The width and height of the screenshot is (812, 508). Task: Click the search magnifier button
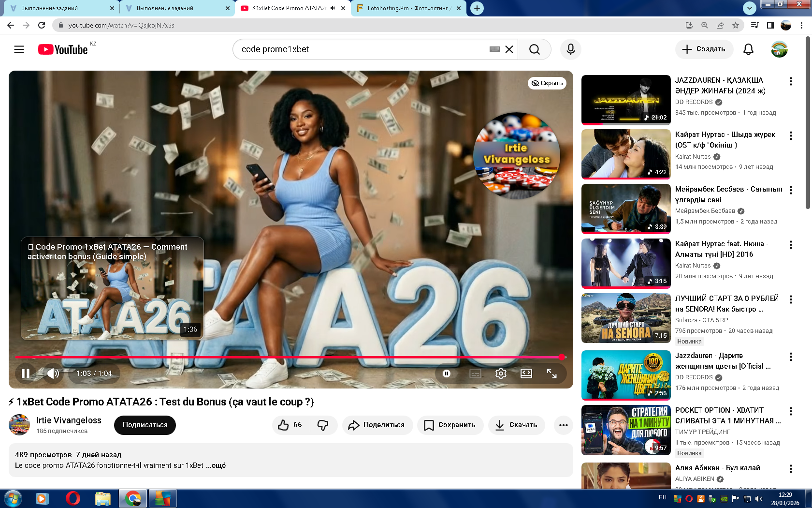[534, 49]
